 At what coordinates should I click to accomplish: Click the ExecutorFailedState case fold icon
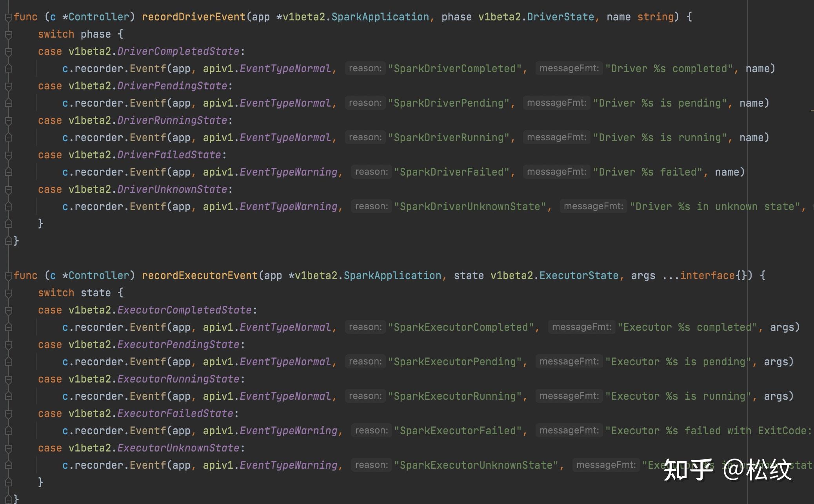pos(8,414)
